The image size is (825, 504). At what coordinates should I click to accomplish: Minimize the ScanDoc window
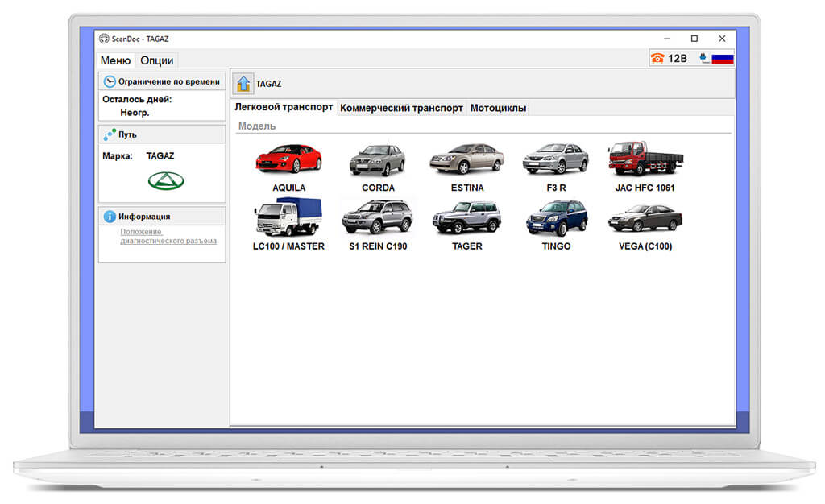click(x=667, y=39)
